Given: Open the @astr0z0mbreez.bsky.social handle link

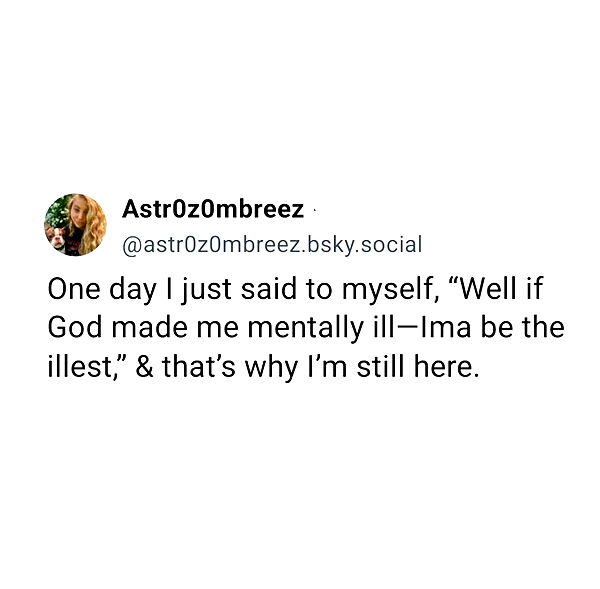Looking at the screenshot, I should coord(272,243).
